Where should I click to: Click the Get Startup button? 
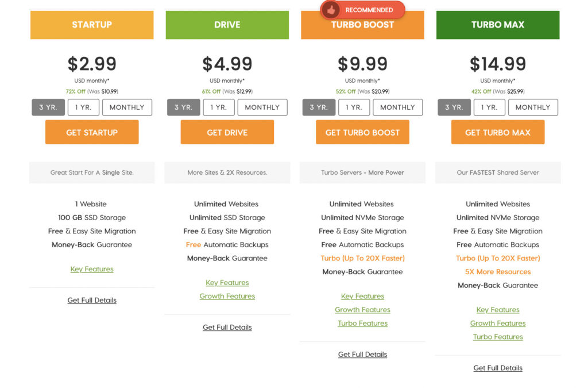(92, 132)
